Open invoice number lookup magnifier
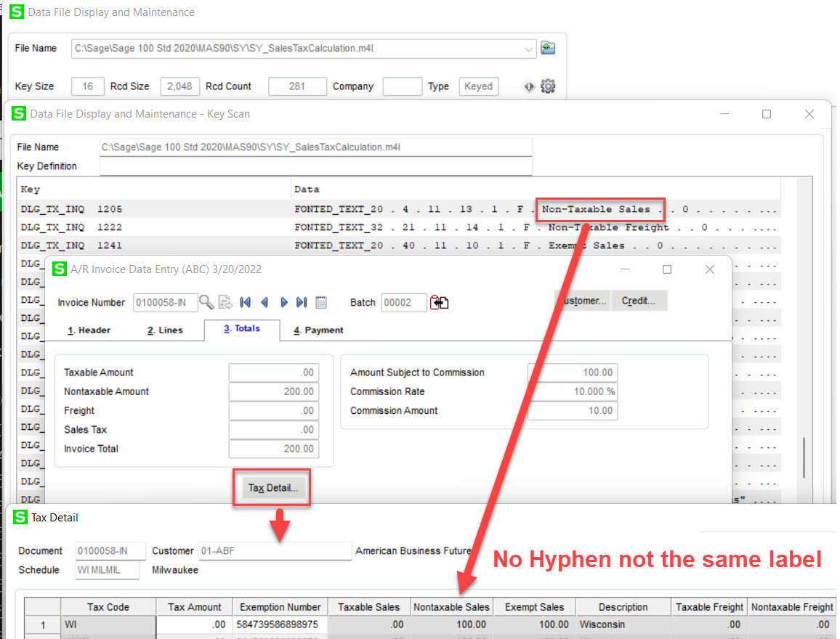This screenshot has height=639, width=840. [206, 302]
